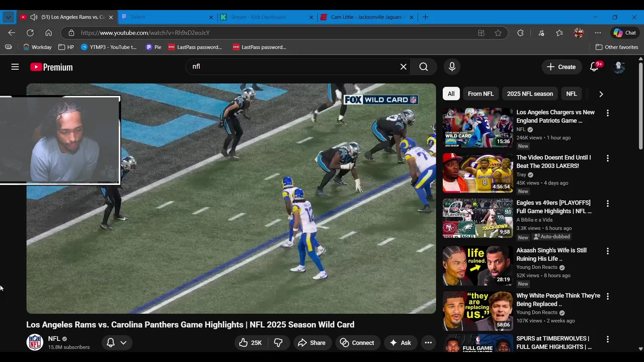644x362 pixels.
Task: View site information lock icon
Action: [x=71, y=33]
